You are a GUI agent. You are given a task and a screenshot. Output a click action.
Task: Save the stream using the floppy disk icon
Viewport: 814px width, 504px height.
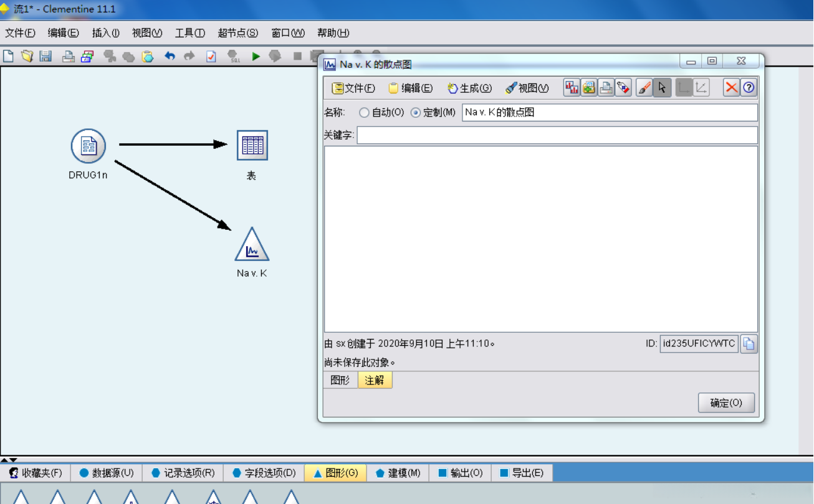(x=45, y=56)
